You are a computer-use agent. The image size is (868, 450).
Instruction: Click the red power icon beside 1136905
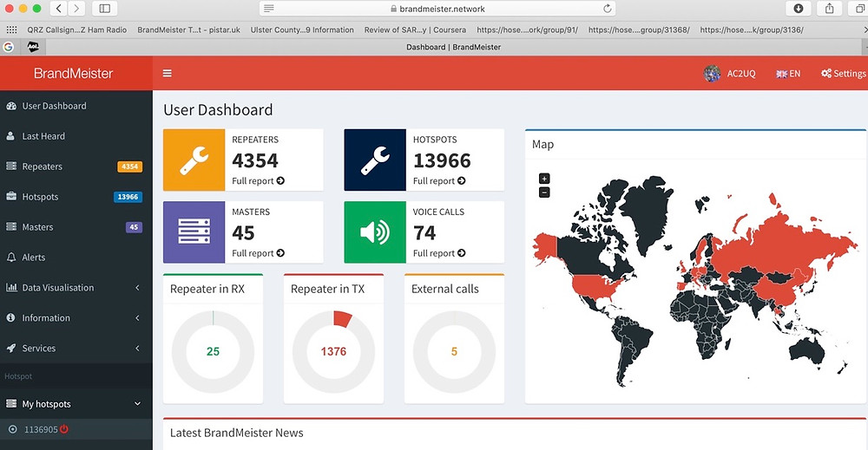[64, 429]
